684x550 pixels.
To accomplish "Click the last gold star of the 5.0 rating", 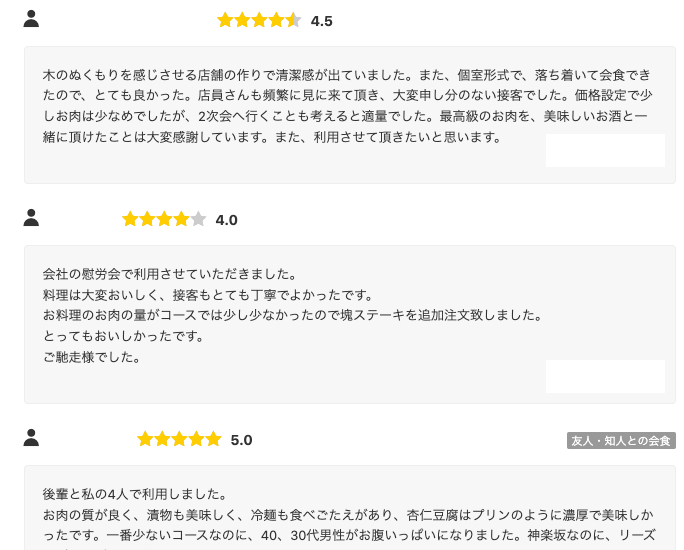I will click(213, 439).
